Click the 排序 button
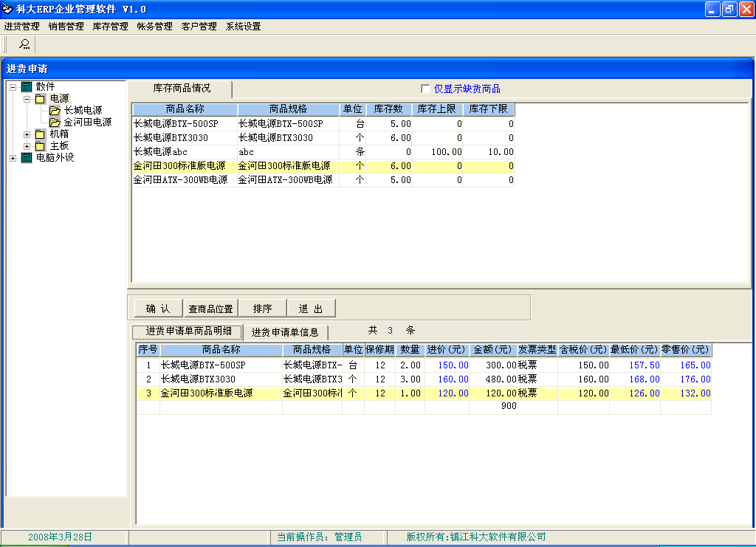Image resolution: width=756 pixels, height=547 pixels. (262, 309)
